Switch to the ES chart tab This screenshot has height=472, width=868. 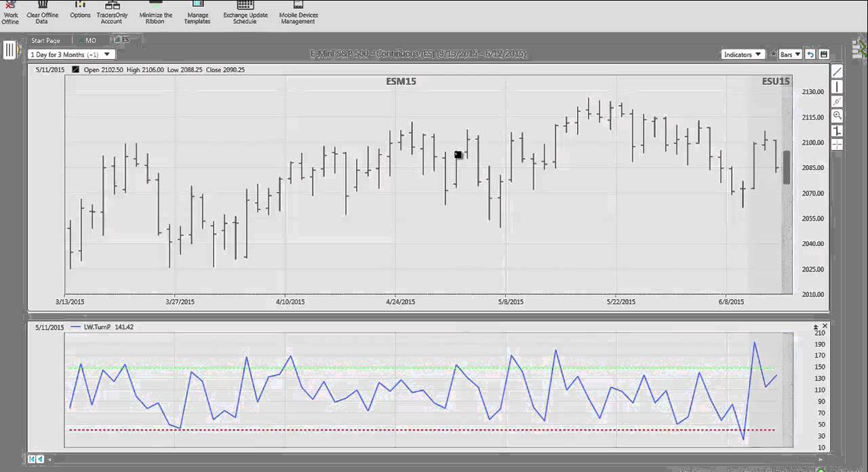[123, 40]
